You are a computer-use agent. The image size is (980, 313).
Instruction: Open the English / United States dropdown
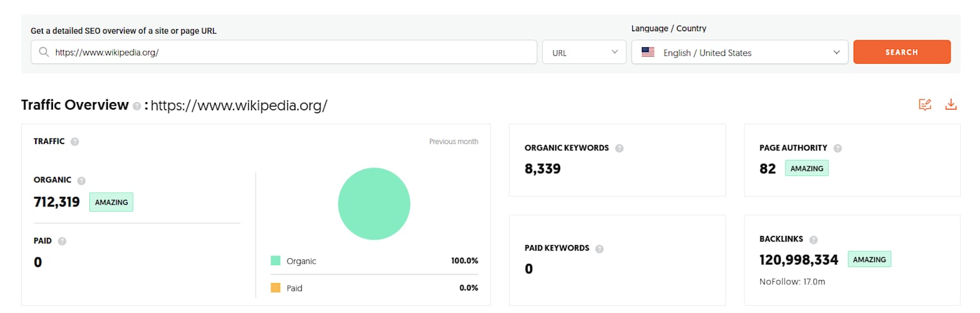(x=739, y=52)
